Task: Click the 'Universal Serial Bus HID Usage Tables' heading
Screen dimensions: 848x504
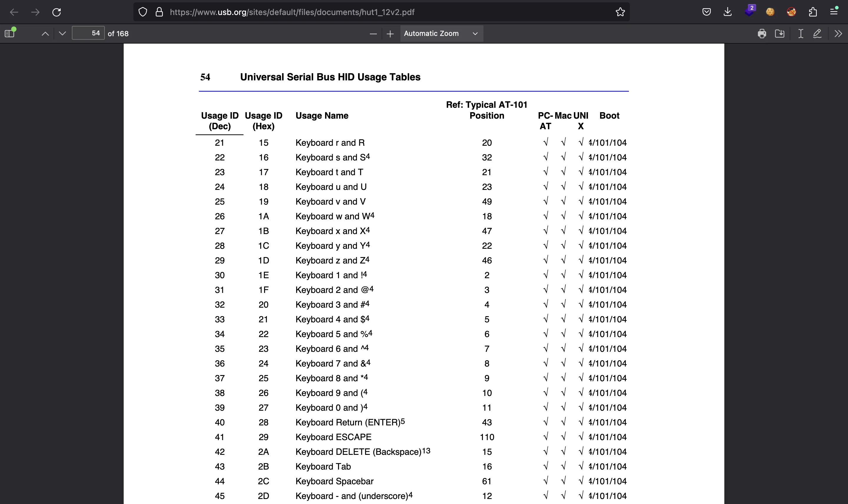Action: pyautogui.click(x=330, y=77)
